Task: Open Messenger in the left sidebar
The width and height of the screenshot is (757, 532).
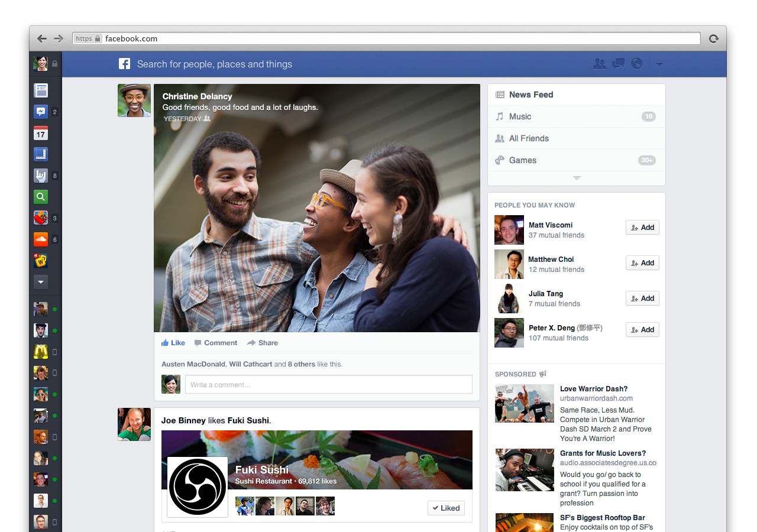Action: pos(40,112)
